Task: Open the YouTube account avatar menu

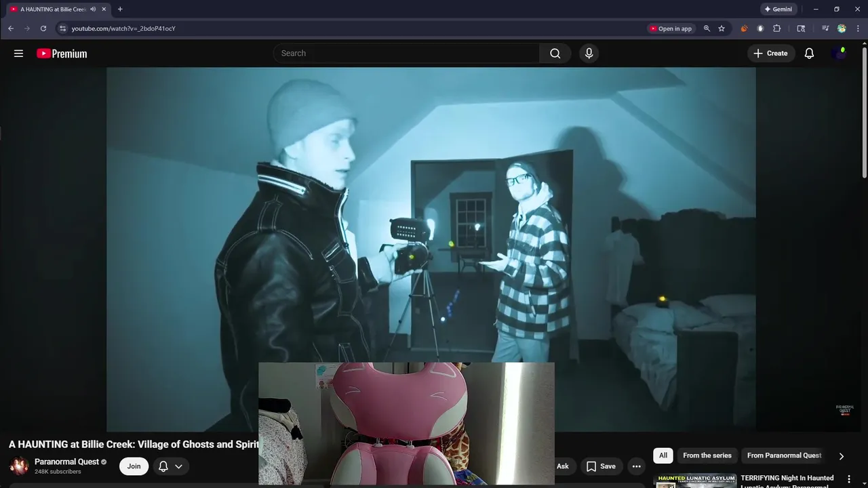Action: click(839, 54)
